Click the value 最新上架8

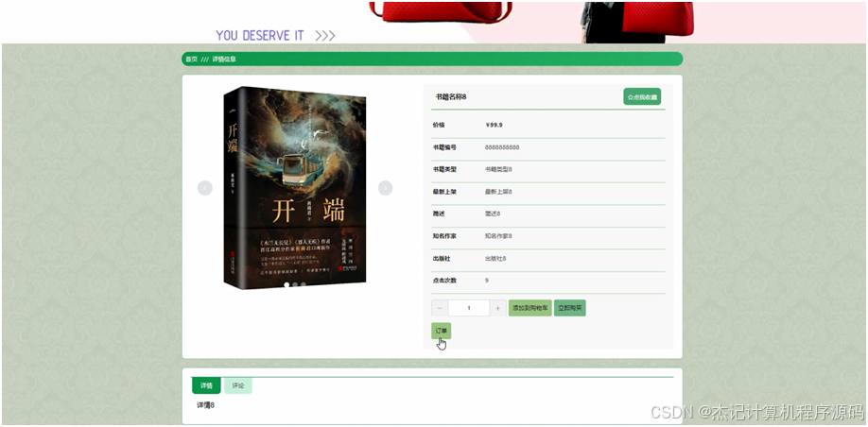498,192
